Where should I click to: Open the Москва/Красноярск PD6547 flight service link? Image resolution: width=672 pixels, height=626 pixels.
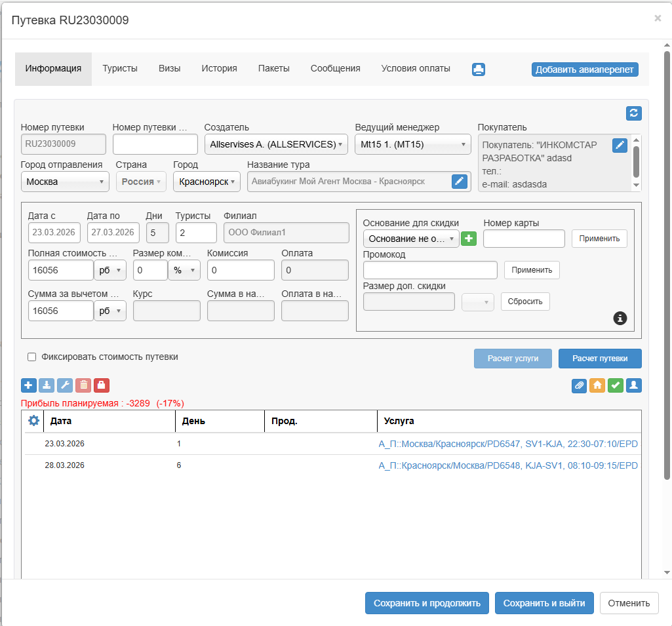(508, 444)
